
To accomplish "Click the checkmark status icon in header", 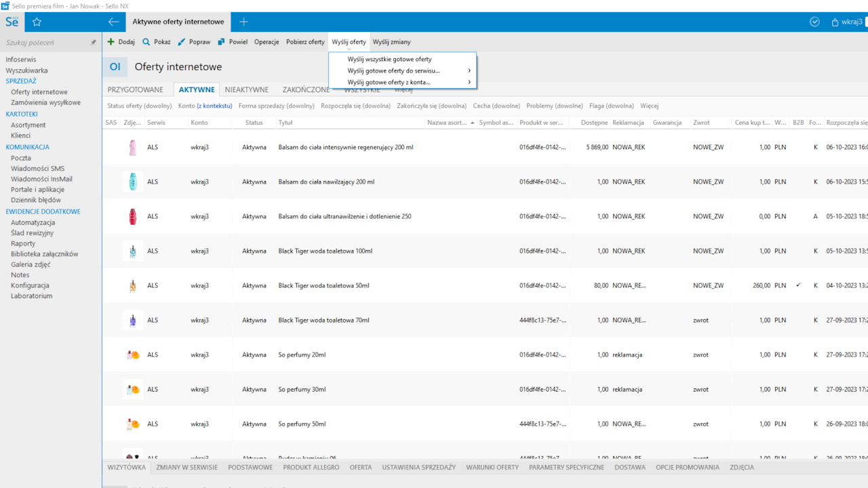I will 814,22.
